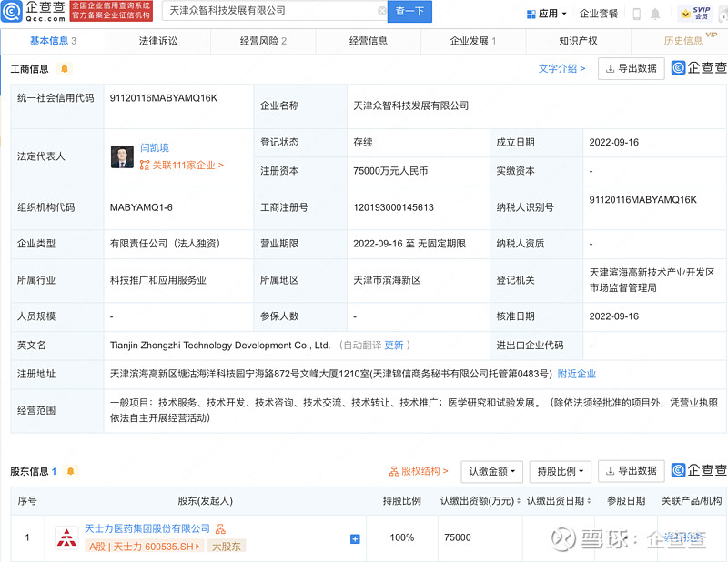Screen dimensions: 728x562
Task: Click the 2022-09-16 value beside 成立日期
Action: click(x=613, y=143)
